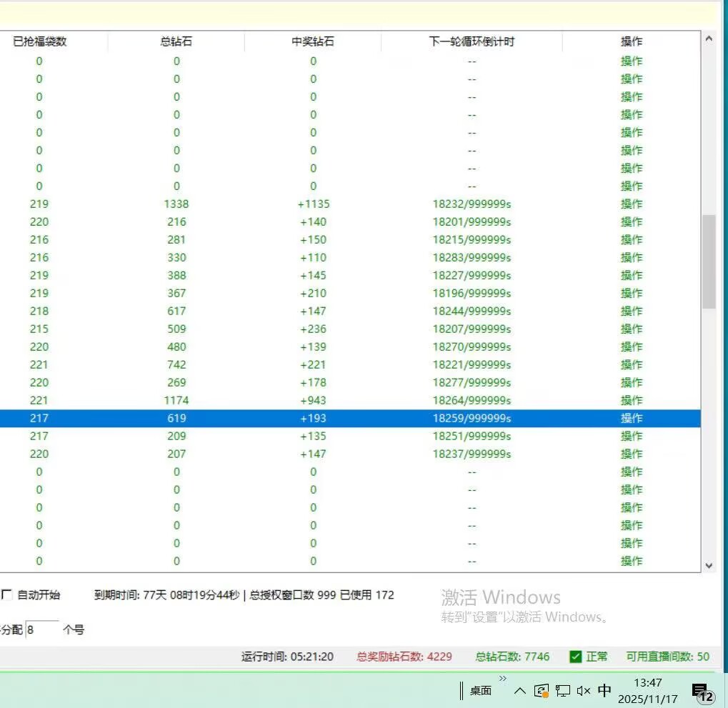Select the countdown cell 18232/999999s

point(472,204)
